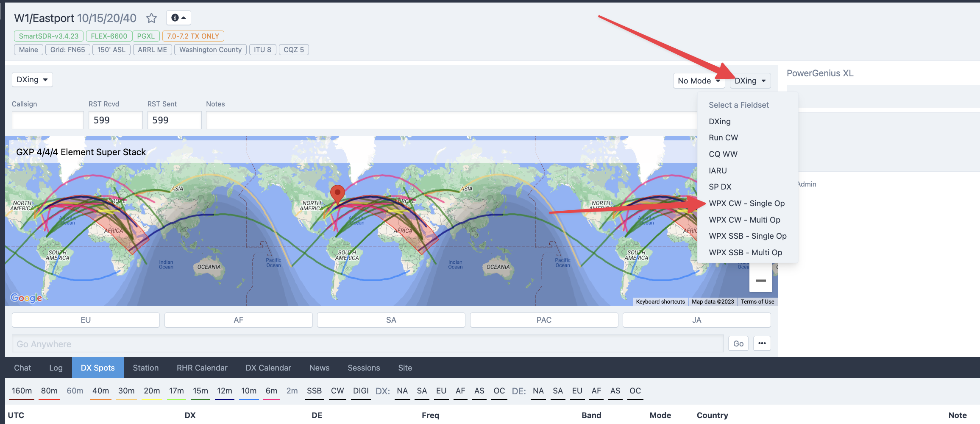Toggle the 20m band filter
This screenshot has height=424, width=980.
(x=152, y=391)
